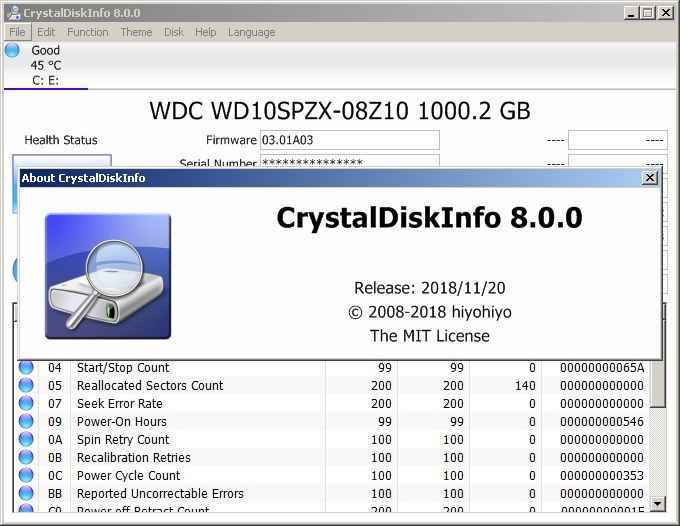This screenshot has width=680, height=526.
Task: Maximize the CrystalDiskInfo main window
Action: pos(647,13)
